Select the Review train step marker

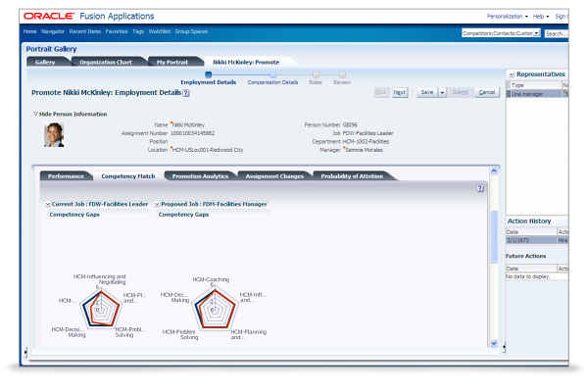(342, 75)
